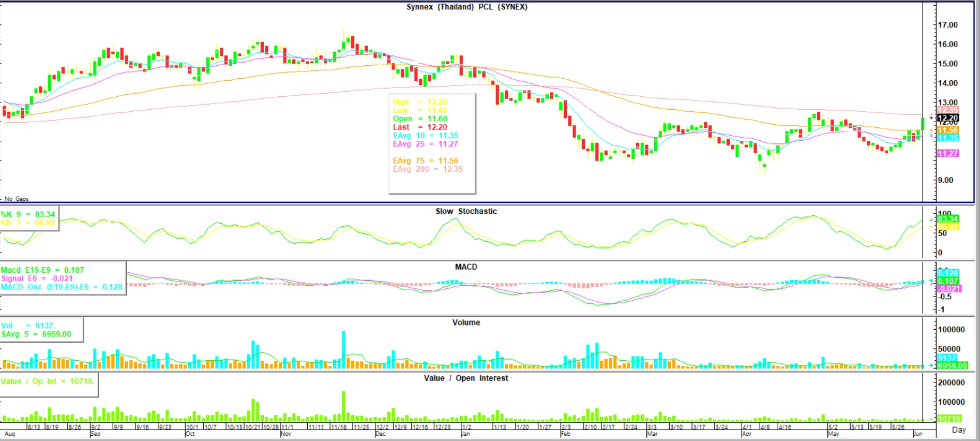Click the Jun month label on time axis

(918, 434)
